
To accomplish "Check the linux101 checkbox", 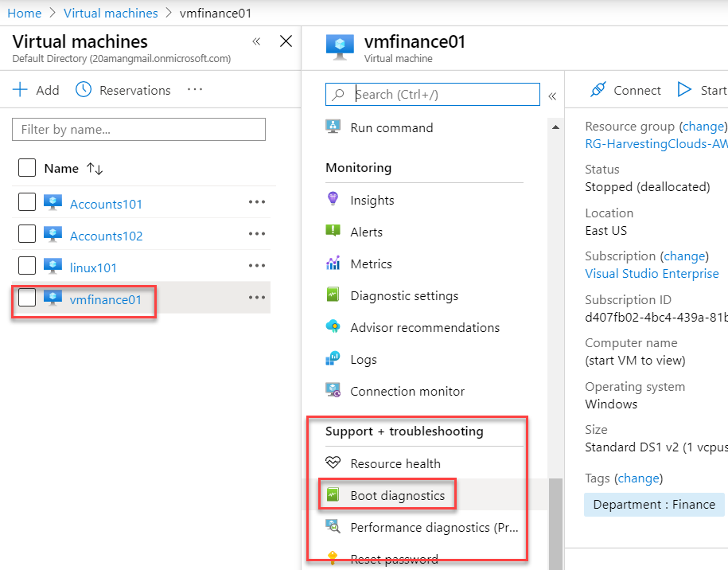I will coord(27,266).
